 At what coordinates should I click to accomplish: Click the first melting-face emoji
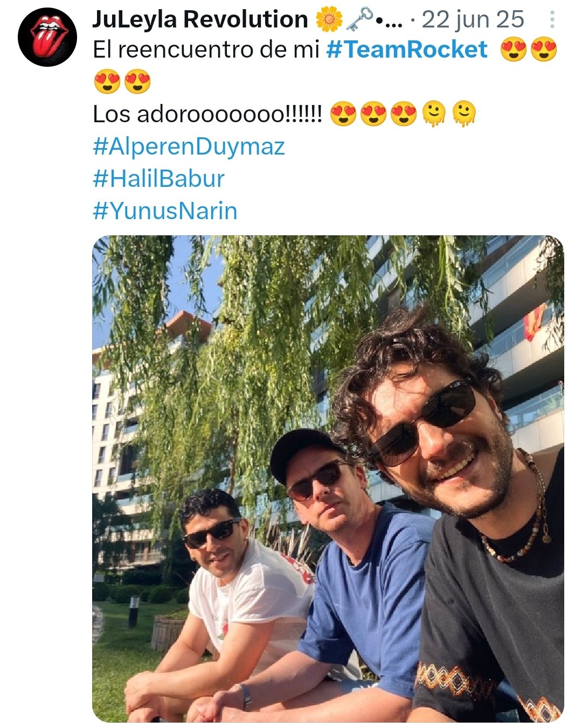[x=434, y=114]
